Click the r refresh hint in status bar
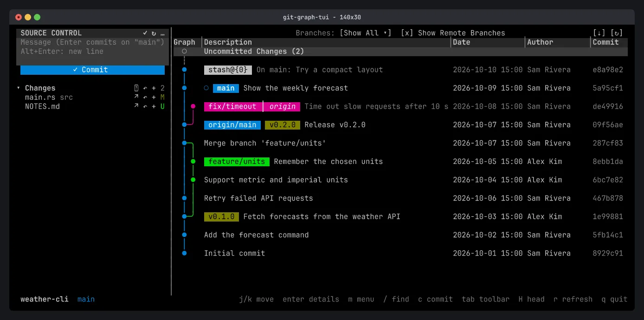The image size is (644, 320). [x=573, y=299]
